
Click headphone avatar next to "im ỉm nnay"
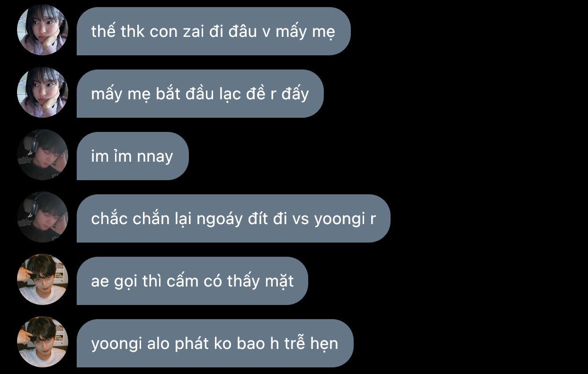[x=43, y=155]
